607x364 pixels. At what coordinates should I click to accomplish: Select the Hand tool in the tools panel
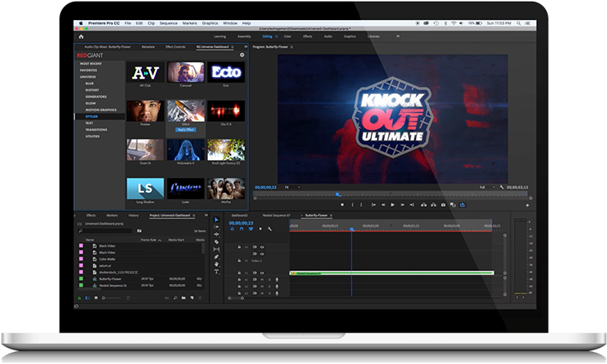coord(216,264)
